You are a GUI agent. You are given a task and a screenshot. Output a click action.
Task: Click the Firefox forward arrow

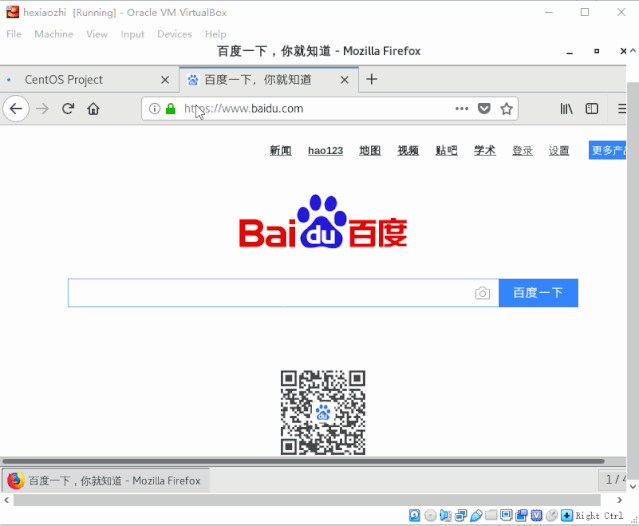click(x=42, y=109)
